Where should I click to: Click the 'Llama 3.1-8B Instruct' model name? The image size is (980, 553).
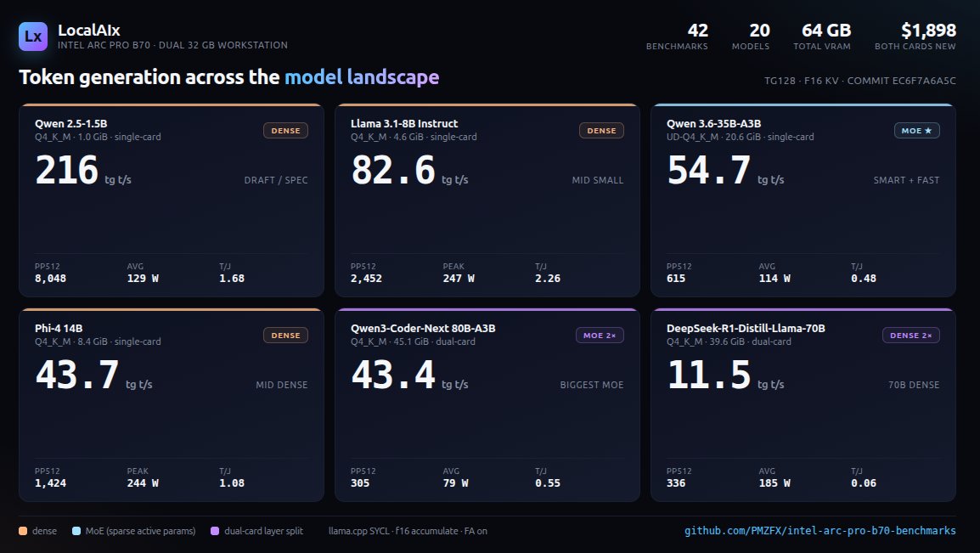[x=403, y=124]
